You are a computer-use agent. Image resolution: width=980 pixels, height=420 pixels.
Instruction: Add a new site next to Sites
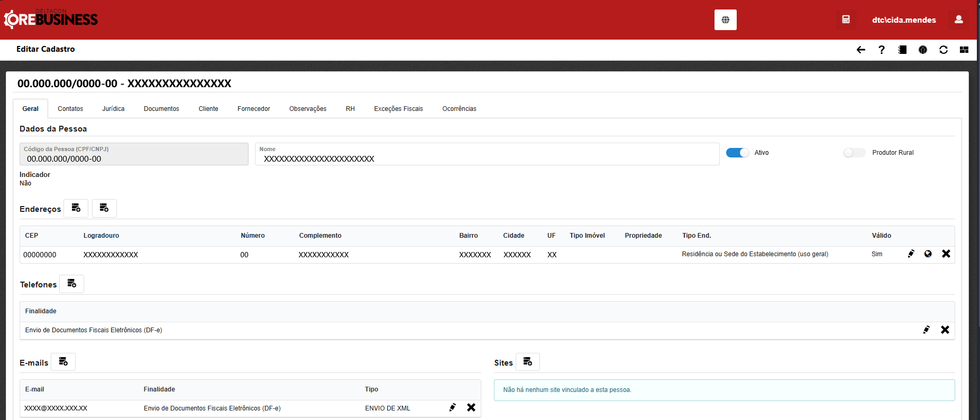click(527, 362)
